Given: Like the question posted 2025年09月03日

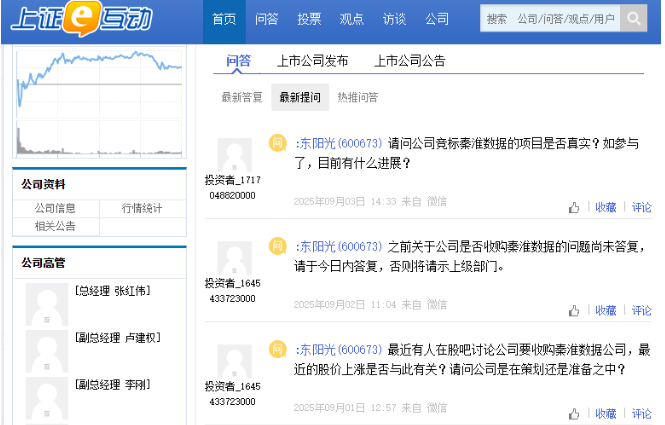Looking at the screenshot, I should pyautogui.click(x=574, y=208).
